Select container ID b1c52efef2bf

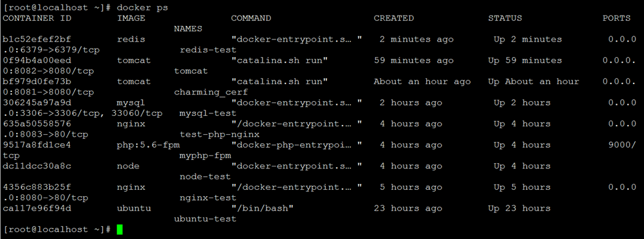[x=37, y=40]
